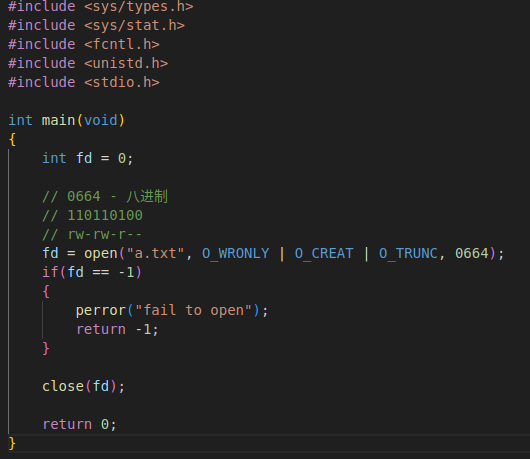Click the O_WRONLY flag
The width and height of the screenshot is (530, 459).
[236, 253]
